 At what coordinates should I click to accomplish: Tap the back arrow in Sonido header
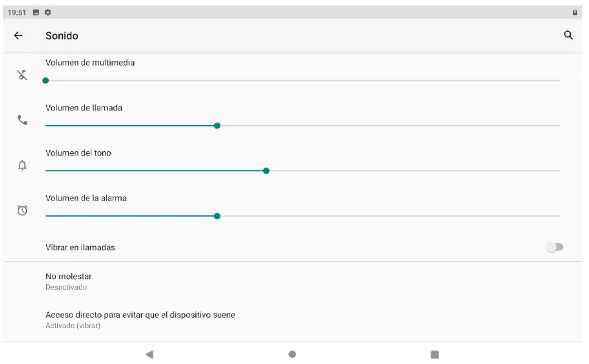[18, 36]
